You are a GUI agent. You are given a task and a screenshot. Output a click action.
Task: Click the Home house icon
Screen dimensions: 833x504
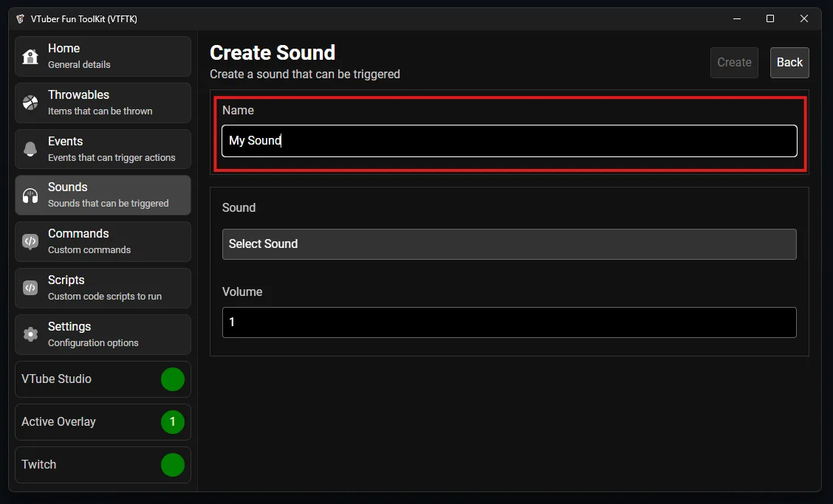point(30,57)
